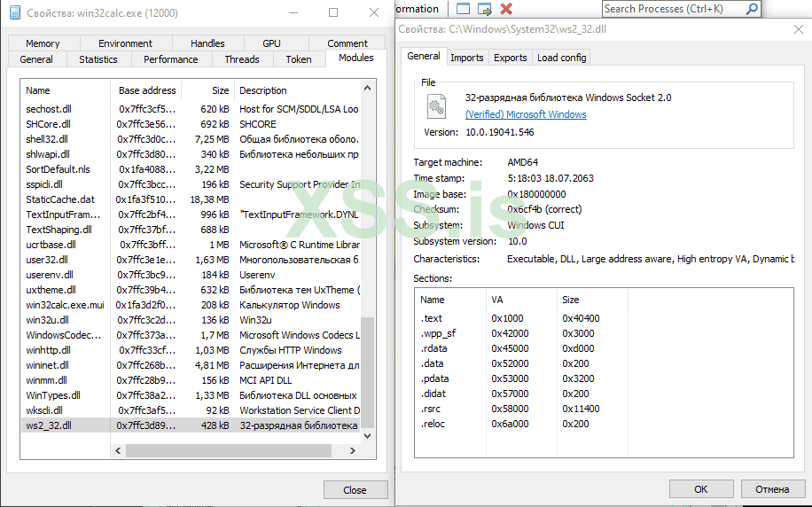Open the Threads tab

click(242, 59)
